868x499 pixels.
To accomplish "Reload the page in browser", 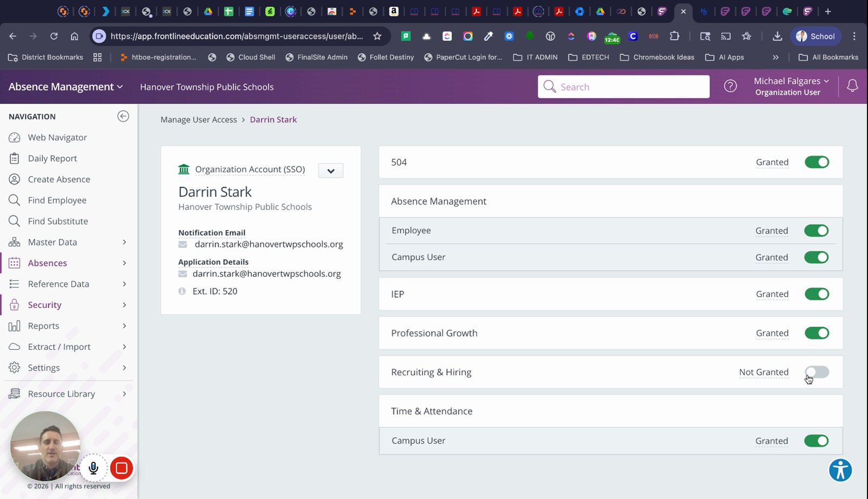I will [54, 36].
